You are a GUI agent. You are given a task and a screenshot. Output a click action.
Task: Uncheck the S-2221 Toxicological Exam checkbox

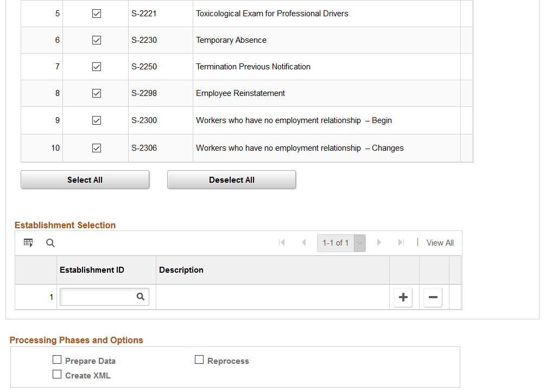tap(96, 13)
